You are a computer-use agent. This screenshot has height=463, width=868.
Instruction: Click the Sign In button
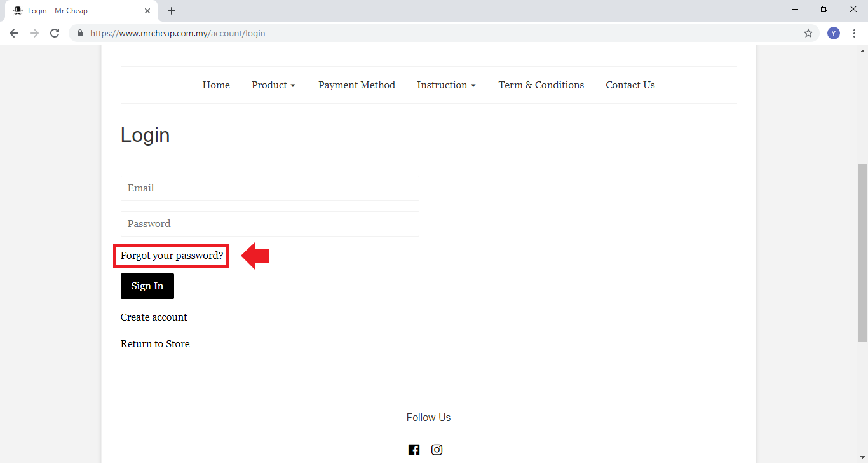tap(147, 286)
